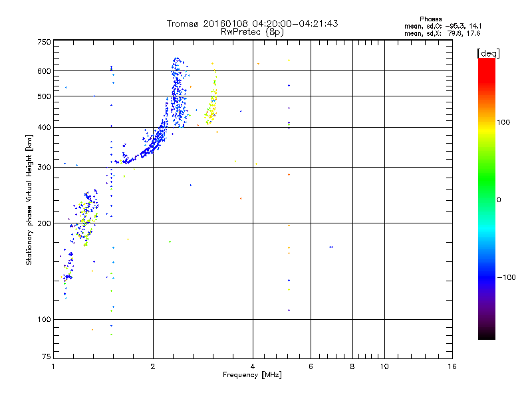The image size is (532, 399).
Task: Click the isolated blue data point near 7 MHz
Action: [331, 247]
